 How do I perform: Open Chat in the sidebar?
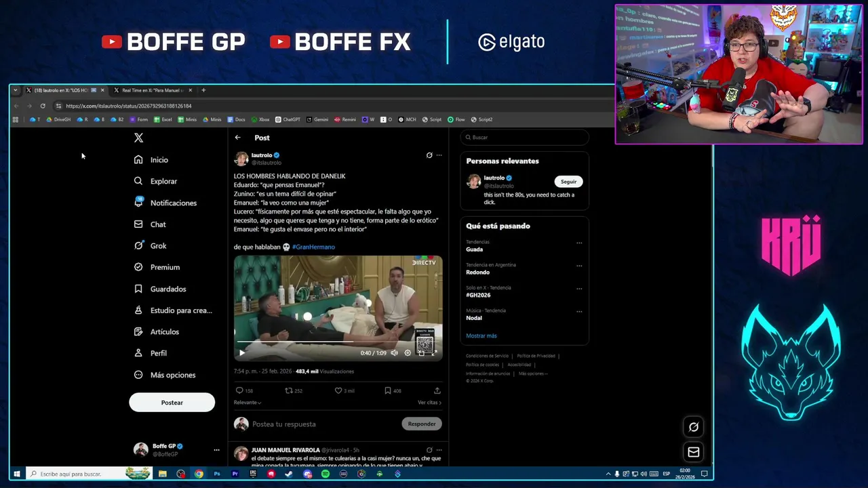(150, 224)
